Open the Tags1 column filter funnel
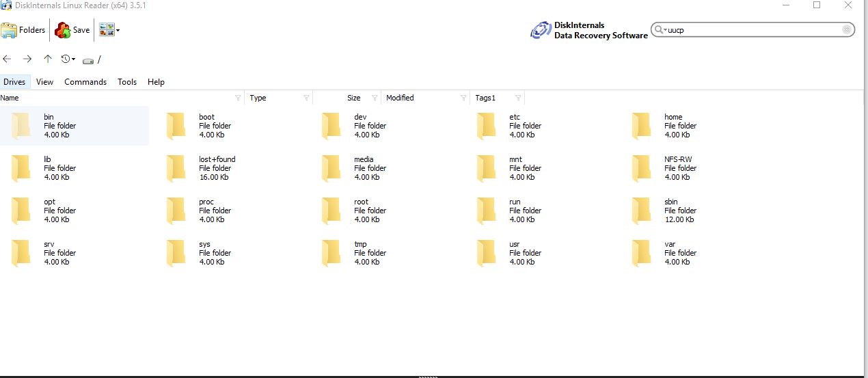The height and width of the screenshot is (378, 868). [518, 98]
